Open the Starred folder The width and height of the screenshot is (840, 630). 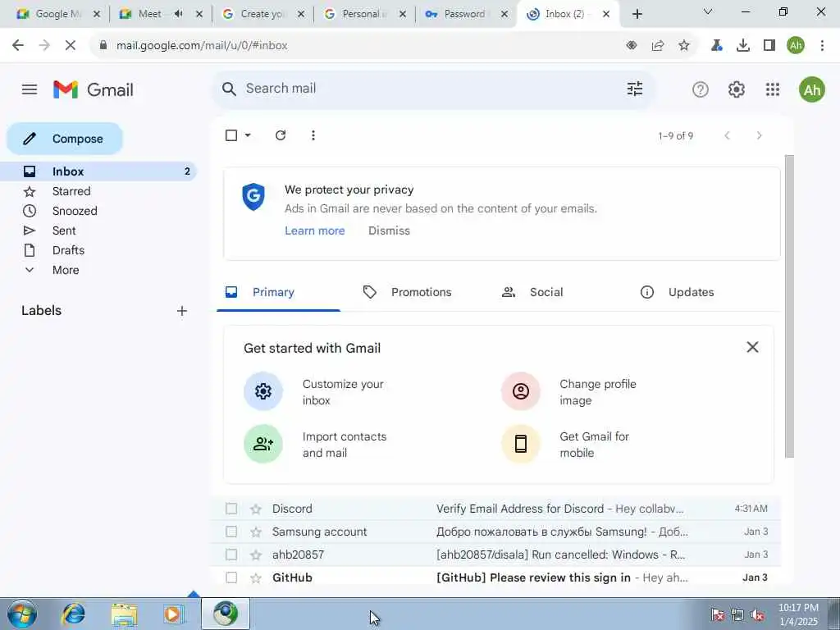point(71,191)
